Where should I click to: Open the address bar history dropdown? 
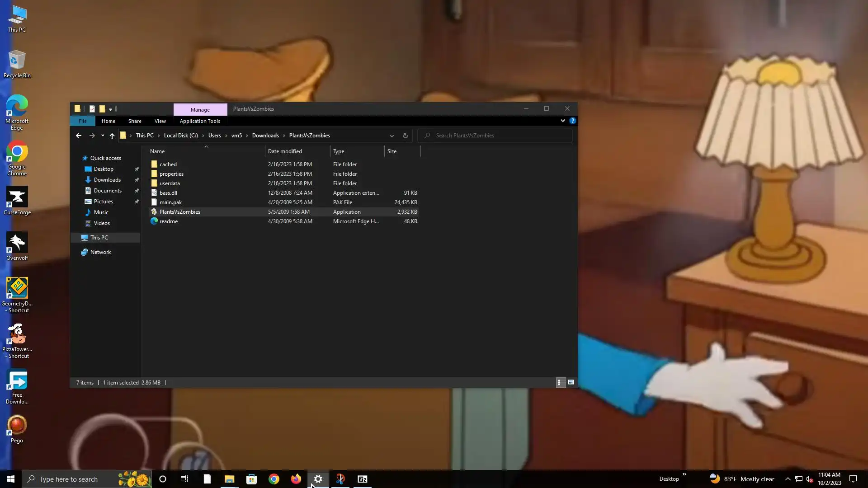[392, 136]
